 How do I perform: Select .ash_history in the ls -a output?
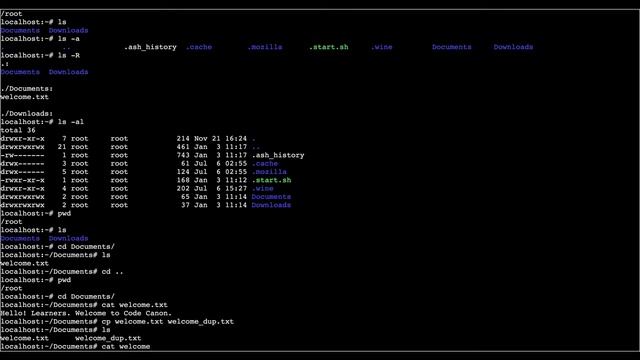[x=150, y=47]
